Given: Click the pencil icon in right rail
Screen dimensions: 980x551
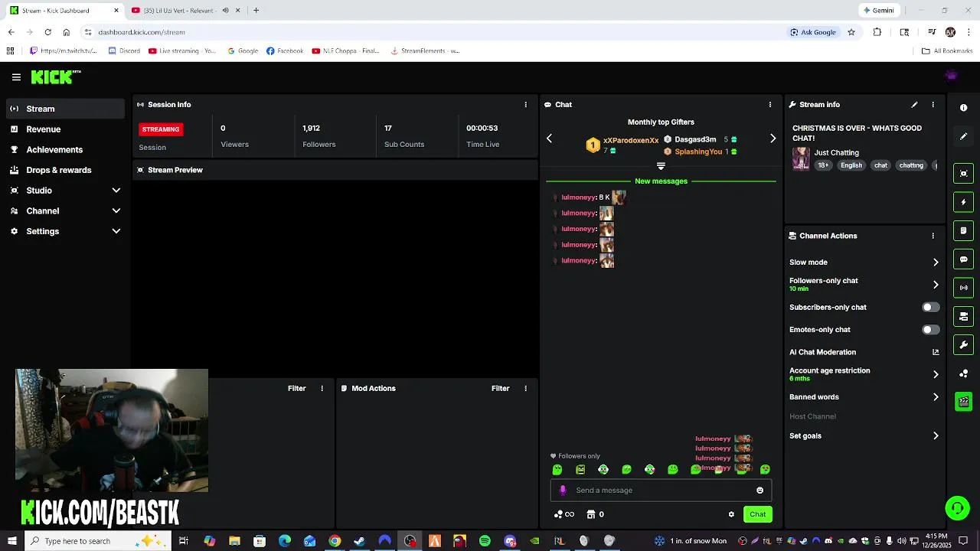Looking at the screenshot, I should (x=963, y=136).
